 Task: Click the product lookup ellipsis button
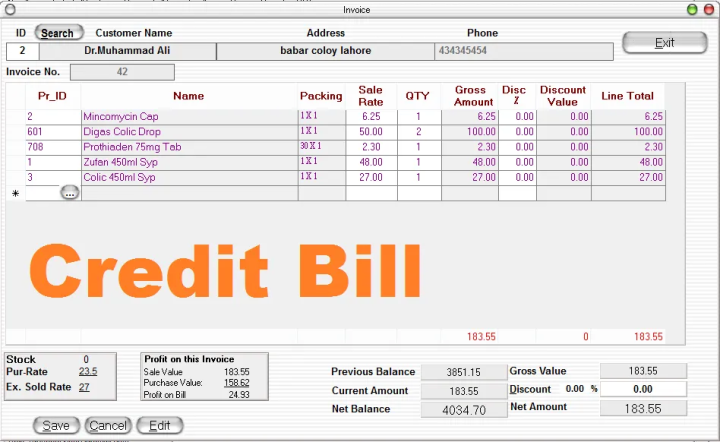70,193
